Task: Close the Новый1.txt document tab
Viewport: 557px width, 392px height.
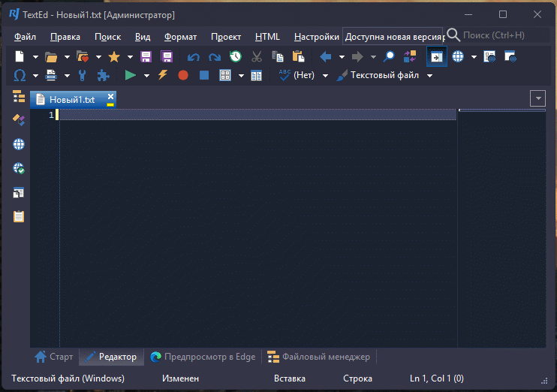Action: [110, 96]
